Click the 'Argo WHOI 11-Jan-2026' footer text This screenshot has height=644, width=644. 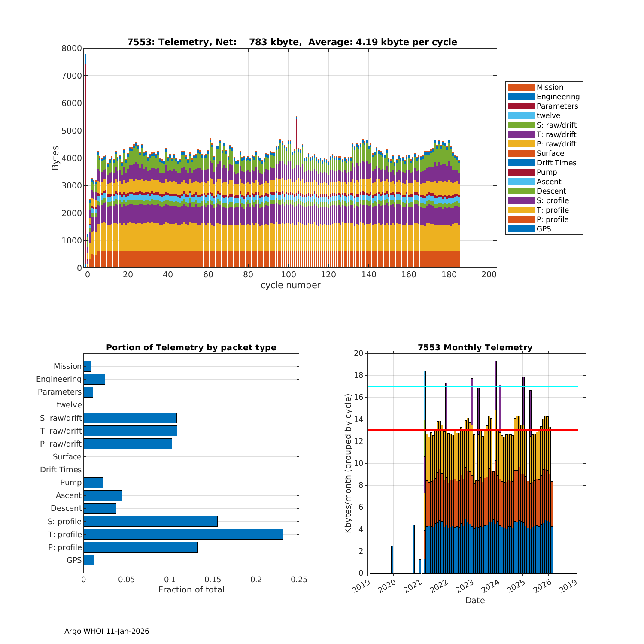pyautogui.click(x=106, y=631)
